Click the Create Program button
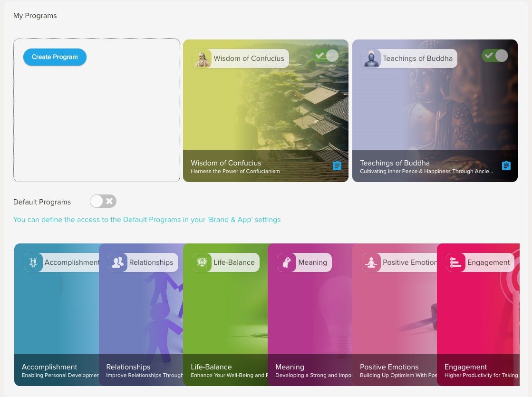 pos(55,57)
